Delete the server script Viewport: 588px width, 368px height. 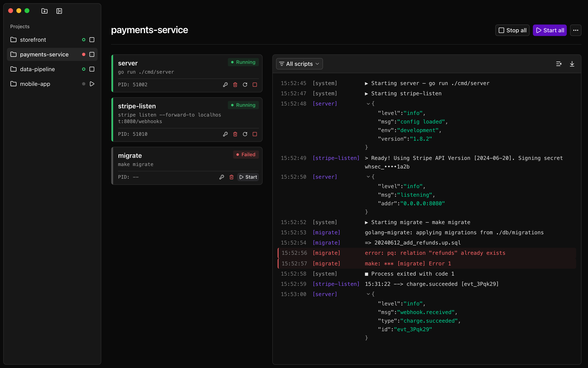point(235,85)
